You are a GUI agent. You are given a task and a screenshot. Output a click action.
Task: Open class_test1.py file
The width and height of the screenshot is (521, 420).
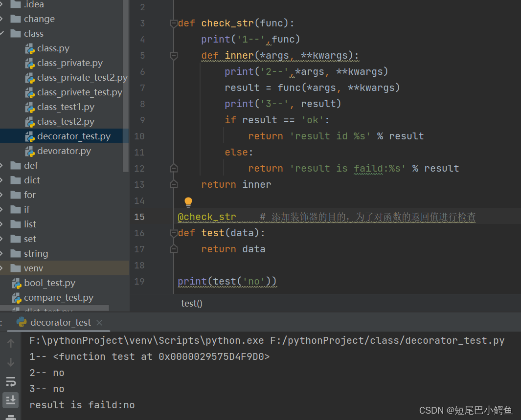(66, 107)
